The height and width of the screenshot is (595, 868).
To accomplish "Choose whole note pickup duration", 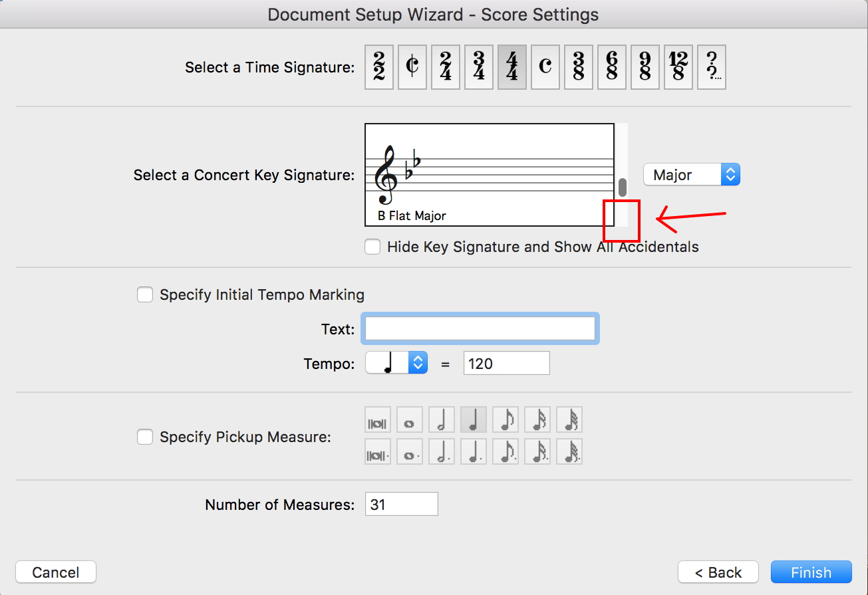I will coord(410,420).
